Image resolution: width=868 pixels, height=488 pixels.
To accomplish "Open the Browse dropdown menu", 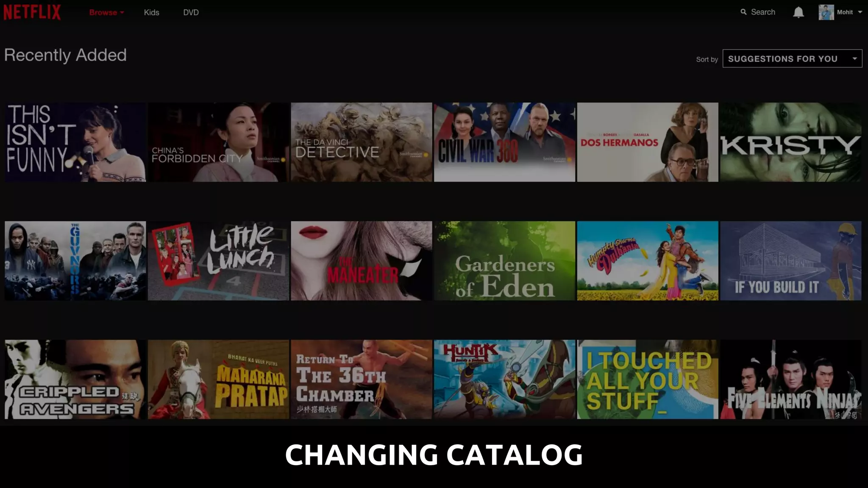I will pyautogui.click(x=106, y=12).
